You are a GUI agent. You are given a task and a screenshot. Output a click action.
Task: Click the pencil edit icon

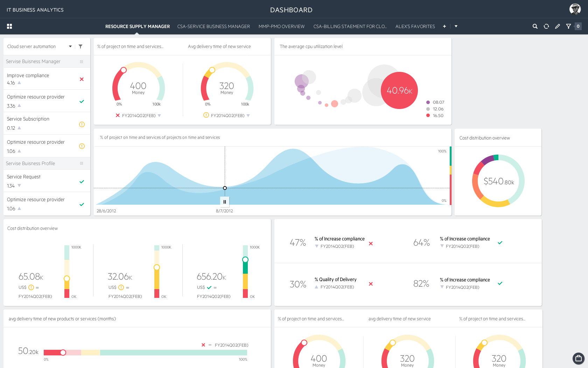[x=558, y=26]
